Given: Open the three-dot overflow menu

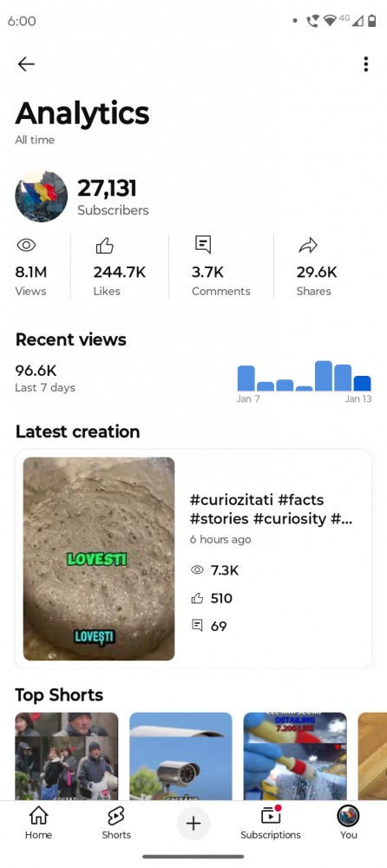Looking at the screenshot, I should (366, 64).
